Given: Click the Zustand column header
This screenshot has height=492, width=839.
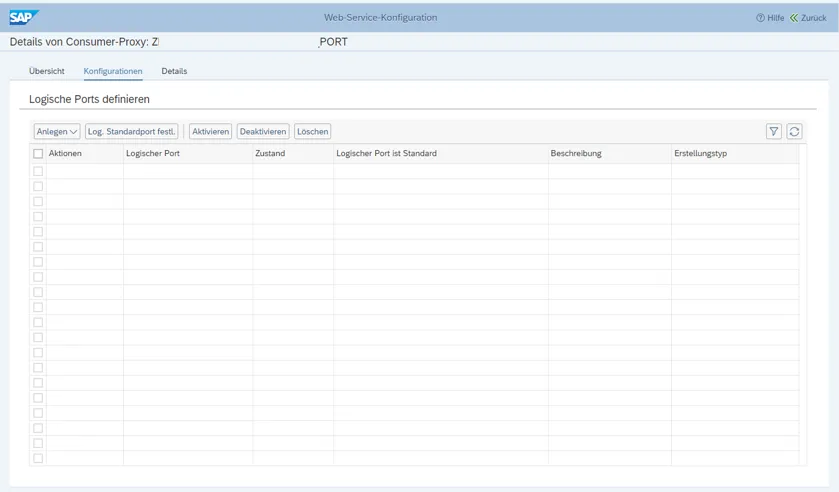Looking at the screenshot, I should coord(270,154).
